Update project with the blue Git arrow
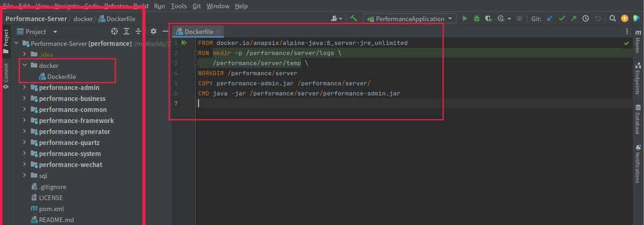 point(550,18)
